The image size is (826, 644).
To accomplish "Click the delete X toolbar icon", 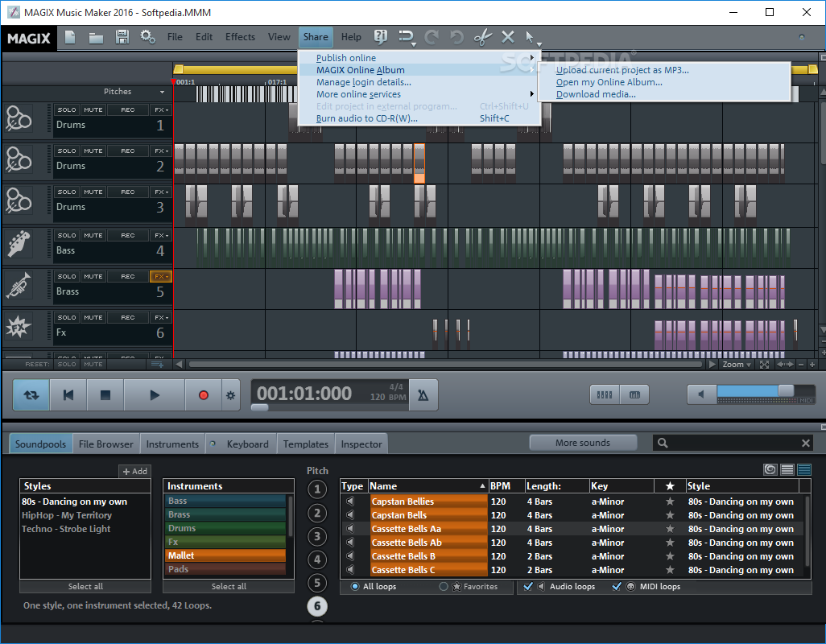I will 508,37.
